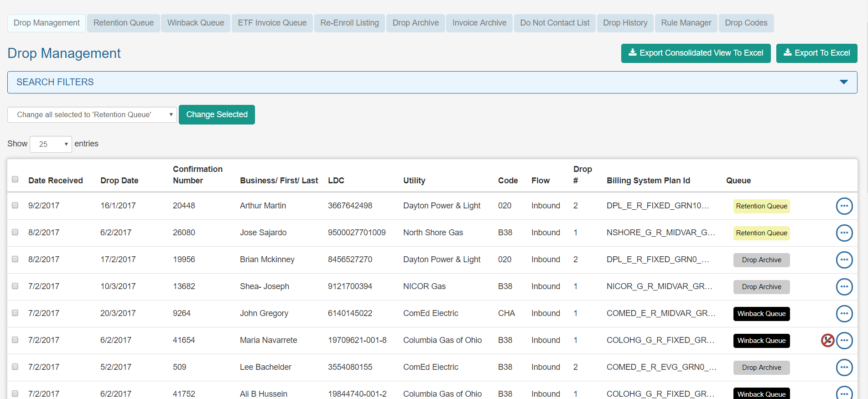Click Export Consolidated View To Excel button
This screenshot has width=868, height=399.
tap(696, 53)
